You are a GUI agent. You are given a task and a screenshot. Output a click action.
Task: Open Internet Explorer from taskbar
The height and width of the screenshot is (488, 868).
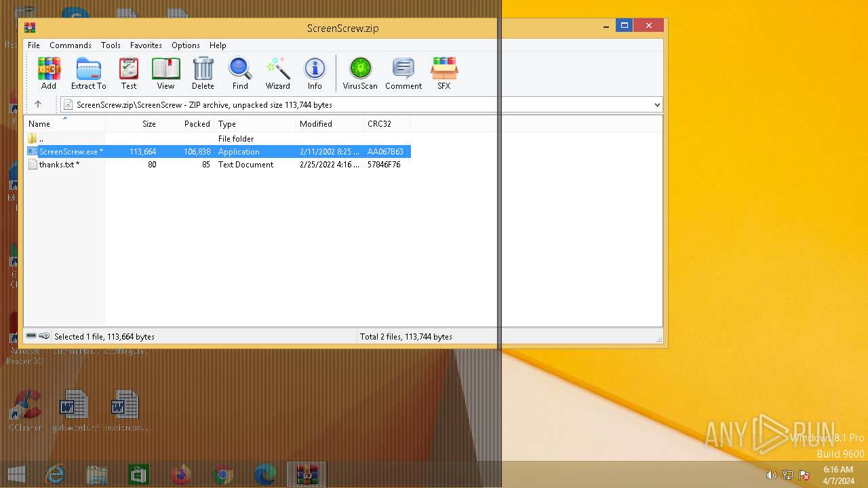point(55,475)
